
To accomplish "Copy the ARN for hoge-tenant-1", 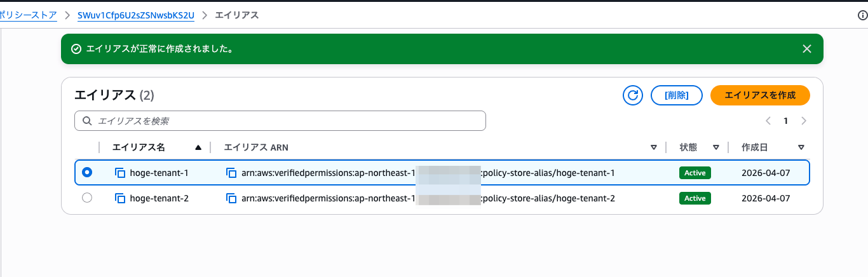I will (x=232, y=173).
